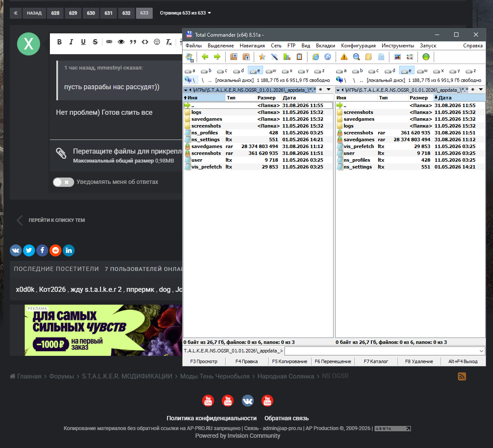Screen dimensions: 493x448
Task: Click the F5 Копирование button
Action: 290,361
